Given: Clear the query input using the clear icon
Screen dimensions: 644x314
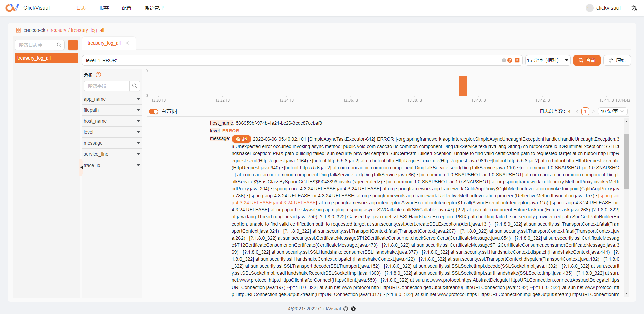Looking at the screenshot, I should click(504, 60).
